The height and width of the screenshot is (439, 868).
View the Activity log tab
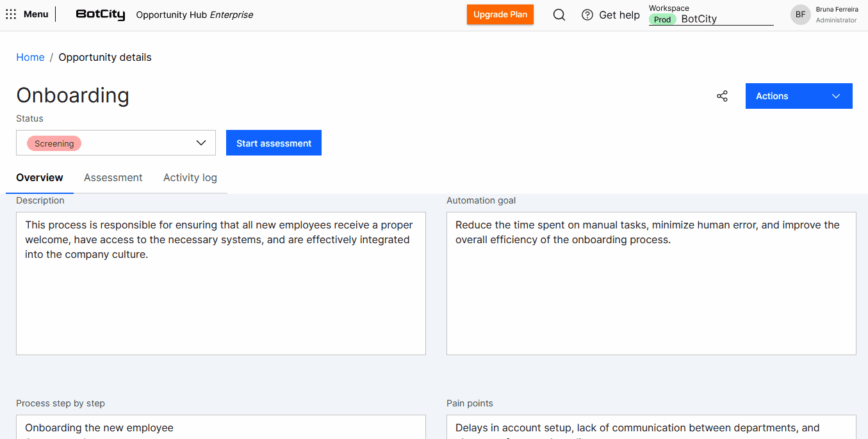point(190,178)
